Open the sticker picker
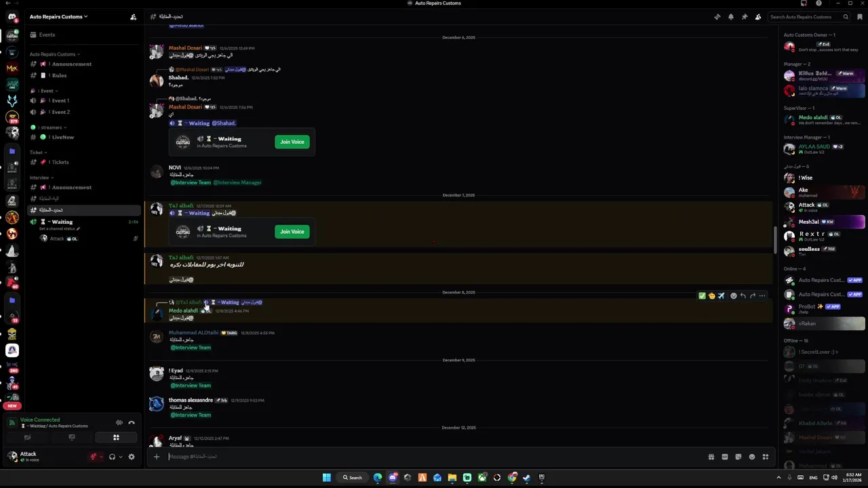The image size is (868, 488). pyautogui.click(x=738, y=457)
